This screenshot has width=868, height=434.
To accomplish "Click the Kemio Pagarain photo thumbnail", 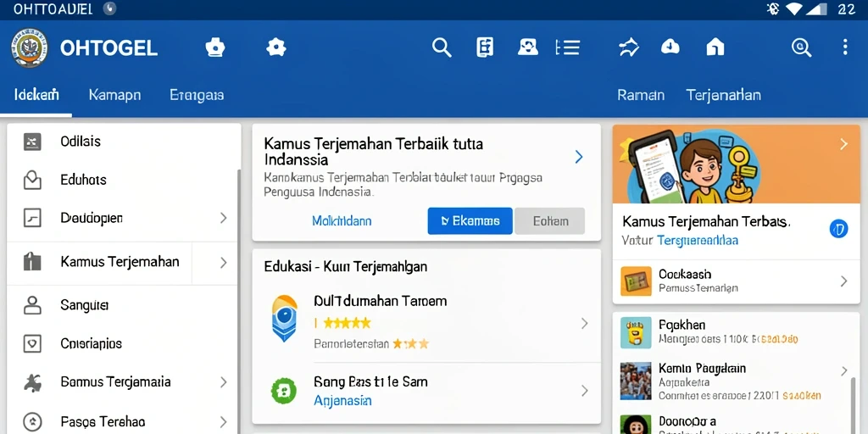I will [x=636, y=381].
